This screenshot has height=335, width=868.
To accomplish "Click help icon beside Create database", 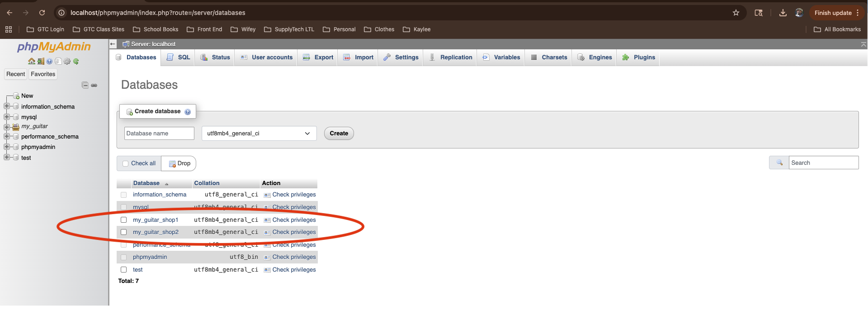I will 188,112.
